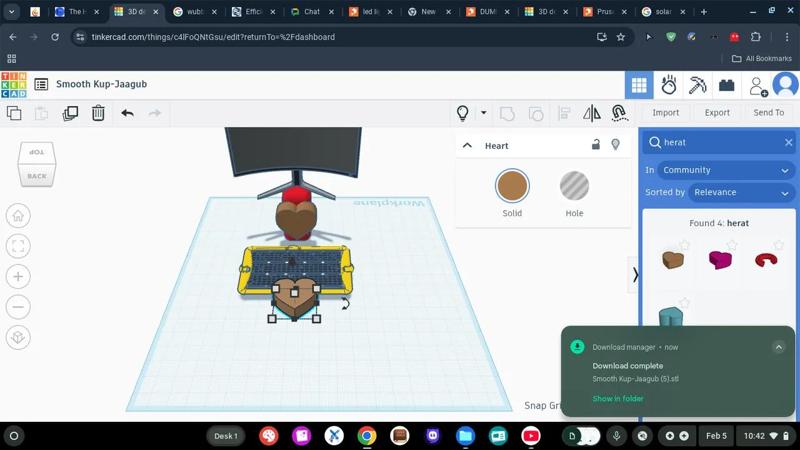Open the Bricks mode icon
The image size is (800, 450).
click(x=726, y=85)
